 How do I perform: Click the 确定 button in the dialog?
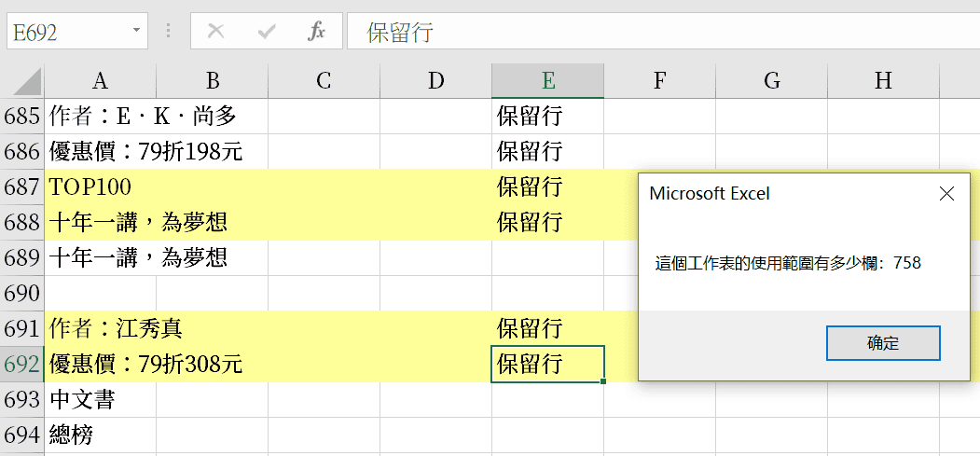coord(883,343)
